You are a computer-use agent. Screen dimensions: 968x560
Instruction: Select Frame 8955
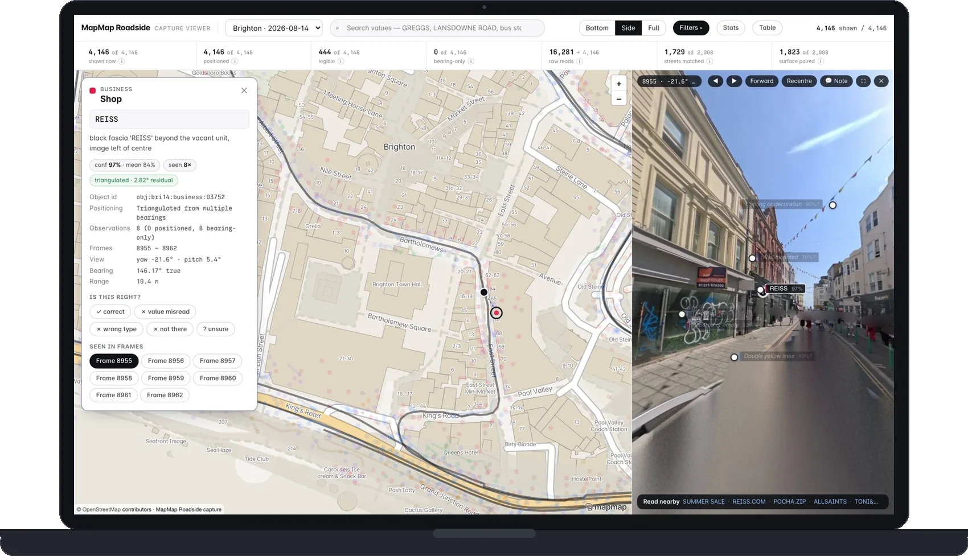[x=114, y=361]
